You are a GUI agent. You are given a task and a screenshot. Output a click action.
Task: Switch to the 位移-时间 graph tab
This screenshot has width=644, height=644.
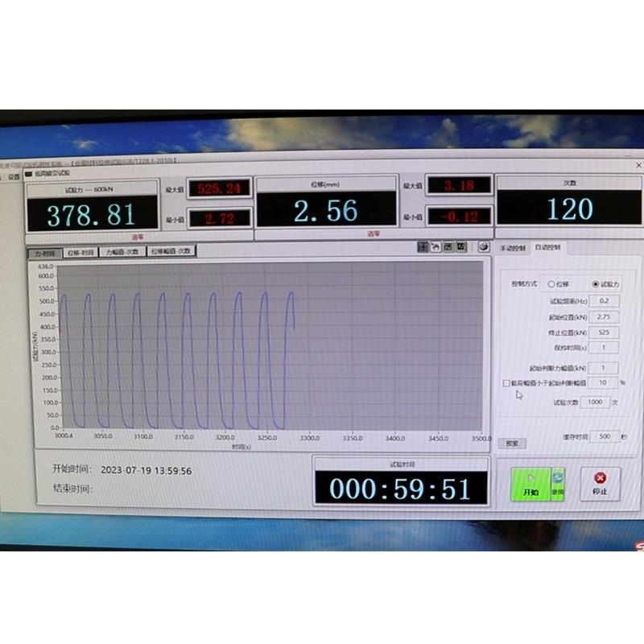click(80, 253)
